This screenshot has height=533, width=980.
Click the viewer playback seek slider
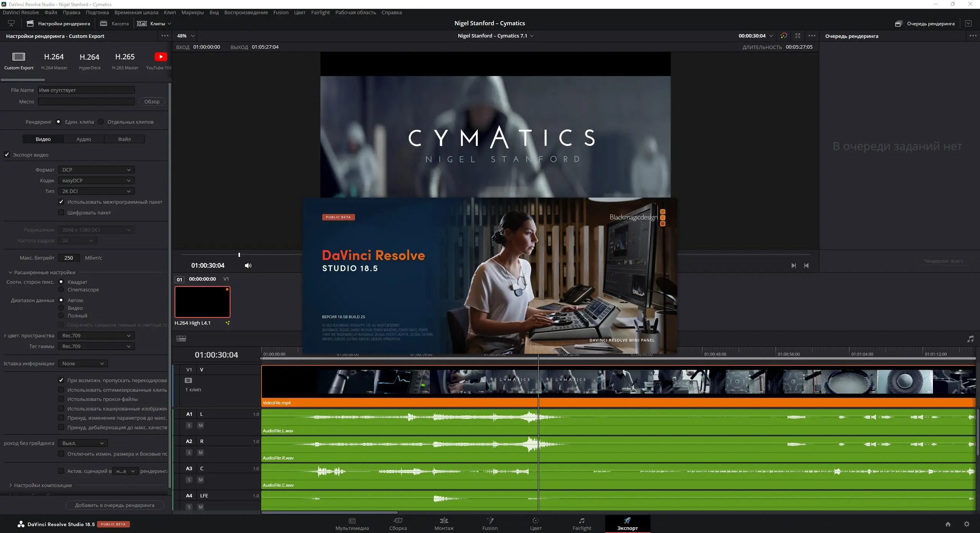239,254
